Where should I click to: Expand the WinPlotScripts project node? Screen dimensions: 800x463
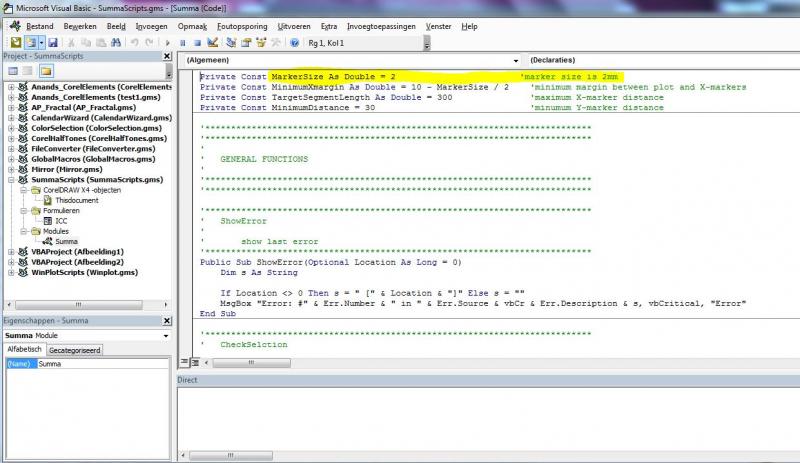tap(11, 273)
